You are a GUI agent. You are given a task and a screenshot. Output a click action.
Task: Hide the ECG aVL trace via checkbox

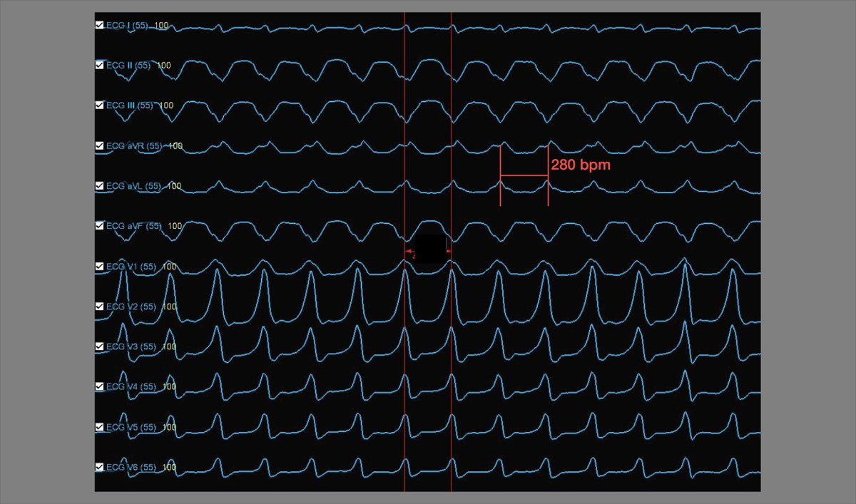tap(100, 185)
